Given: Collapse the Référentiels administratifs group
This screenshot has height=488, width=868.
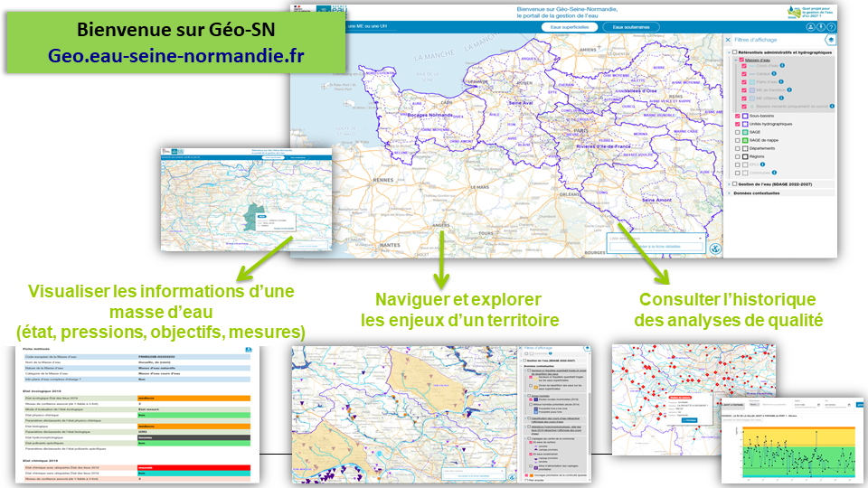Looking at the screenshot, I should coord(729,52).
